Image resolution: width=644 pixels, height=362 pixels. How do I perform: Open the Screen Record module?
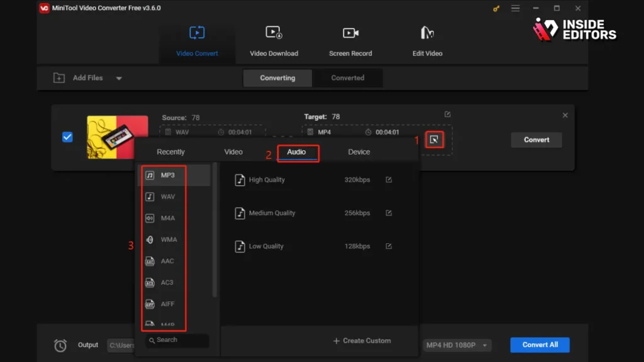[350, 41]
